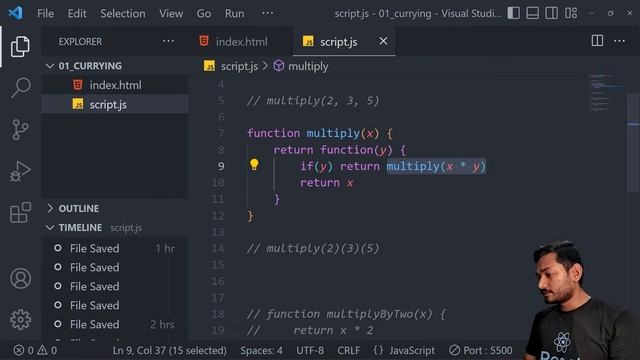Viewport: 640px width, 360px height.
Task: Open index.html in the explorer tree
Action: [115, 85]
